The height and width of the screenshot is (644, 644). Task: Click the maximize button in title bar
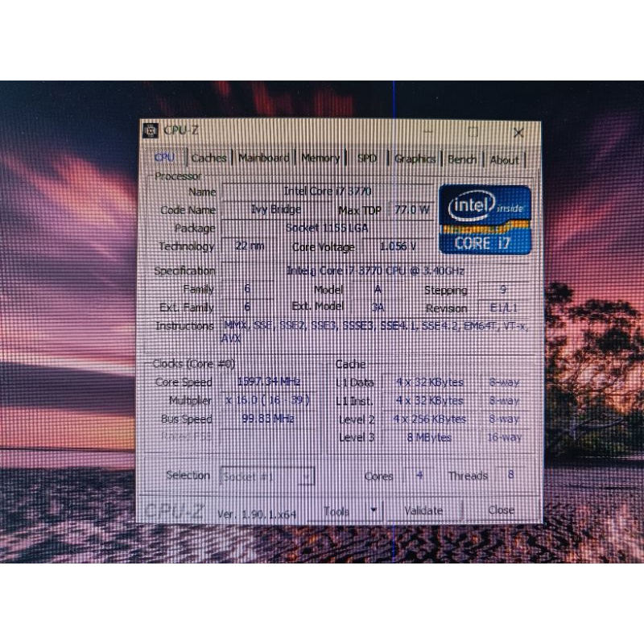473,132
